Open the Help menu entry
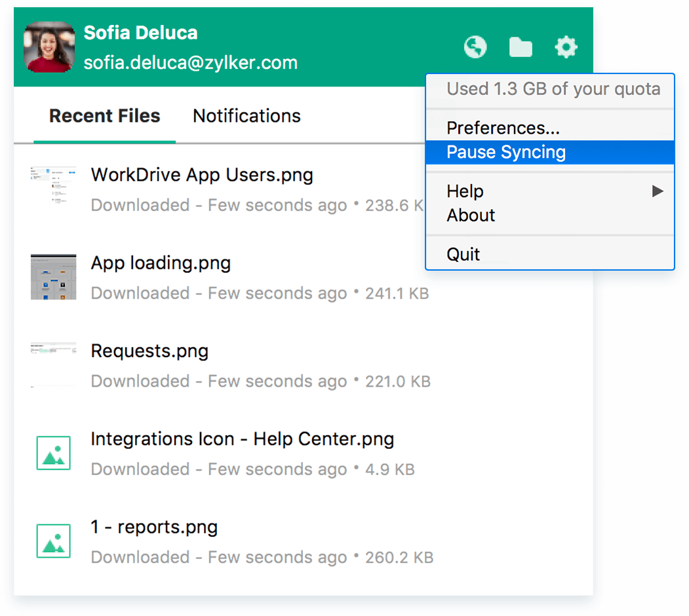Viewport: 689px width, 616px height. [465, 191]
